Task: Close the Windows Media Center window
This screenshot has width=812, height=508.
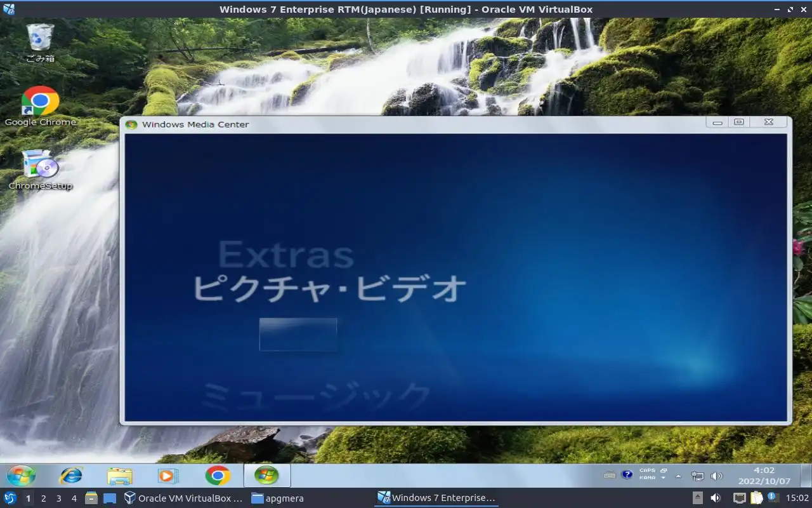Action: [768, 123]
